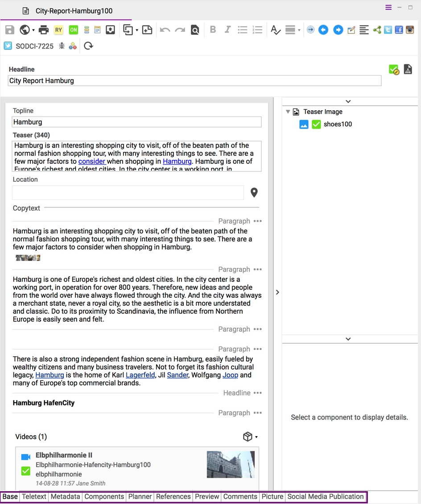421x504 pixels.
Task: Click the Facebook icon
Action: click(x=399, y=30)
